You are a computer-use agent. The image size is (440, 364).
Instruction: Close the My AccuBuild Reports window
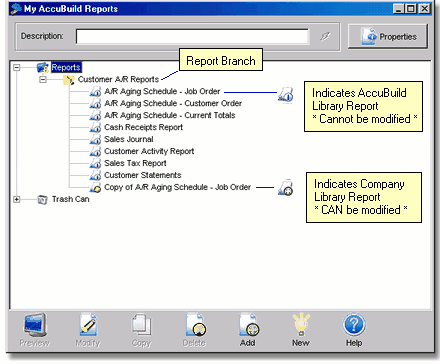[x=424, y=9]
